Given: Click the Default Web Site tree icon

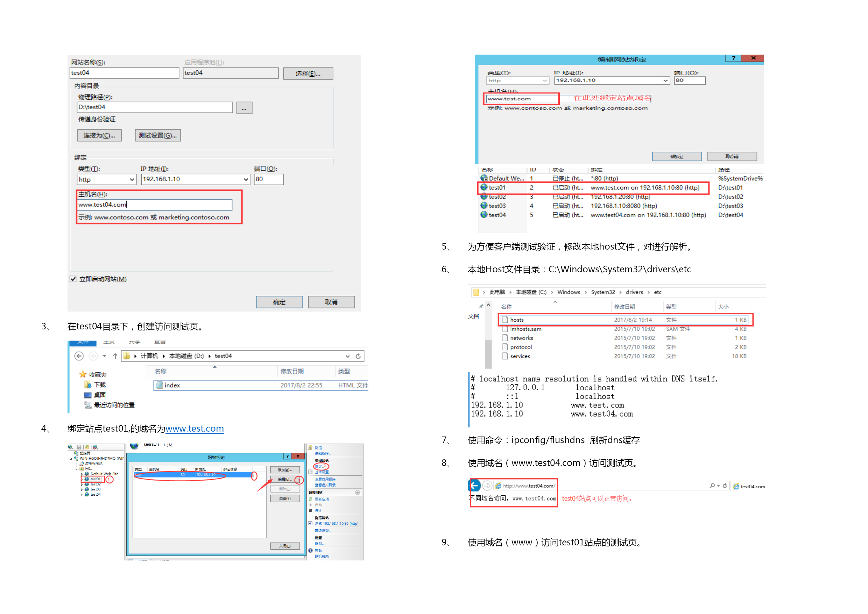Looking at the screenshot, I should click(87, 474).
